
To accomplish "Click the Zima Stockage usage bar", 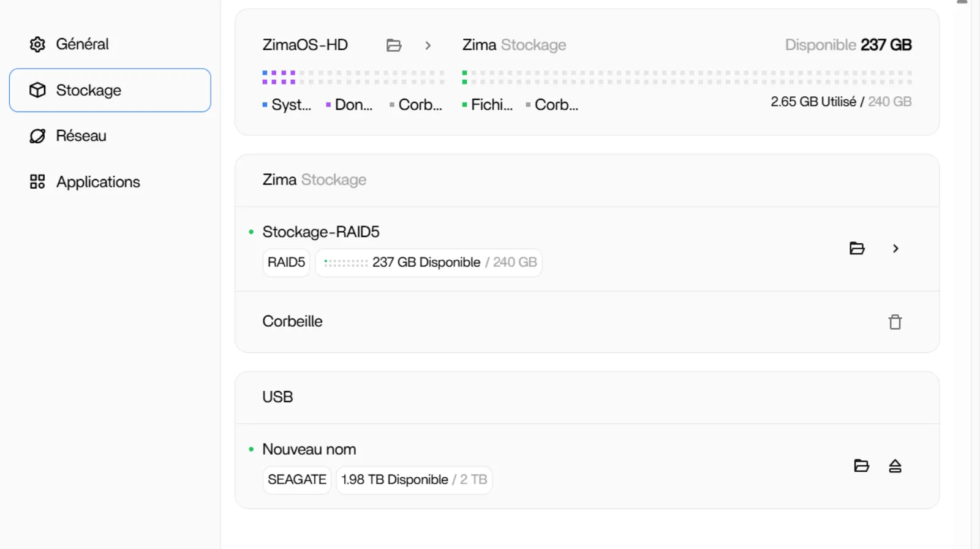I will [687, 77].
